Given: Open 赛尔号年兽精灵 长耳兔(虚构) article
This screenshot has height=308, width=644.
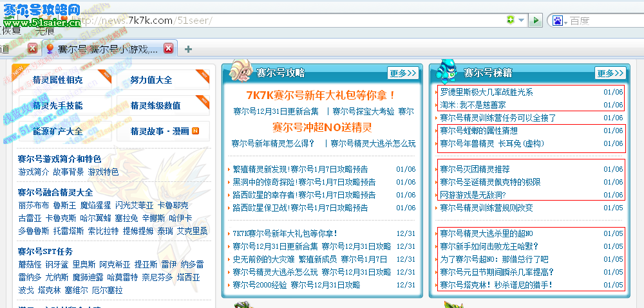Looking at the screenshot, I should (x=492, y=143).
